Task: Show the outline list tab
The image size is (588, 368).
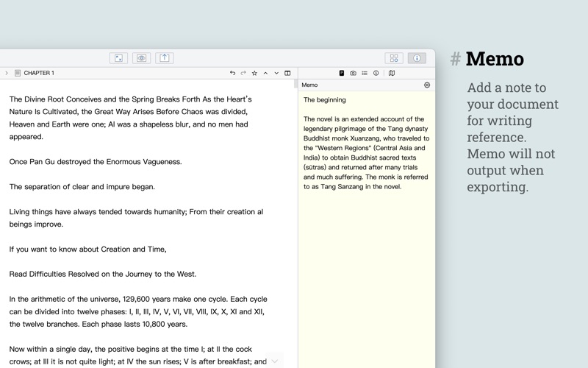Action: pyautogui.click(x=365, y=74)
